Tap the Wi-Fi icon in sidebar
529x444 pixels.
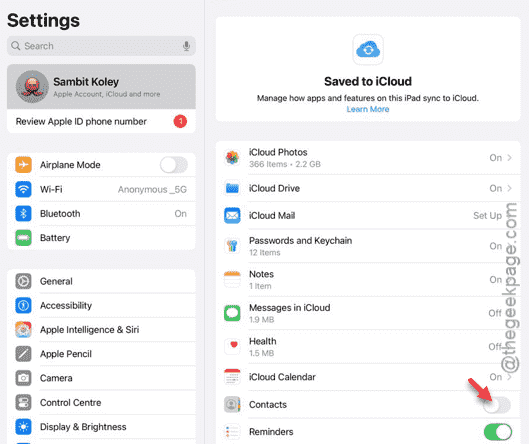click(x=23, y=189)
